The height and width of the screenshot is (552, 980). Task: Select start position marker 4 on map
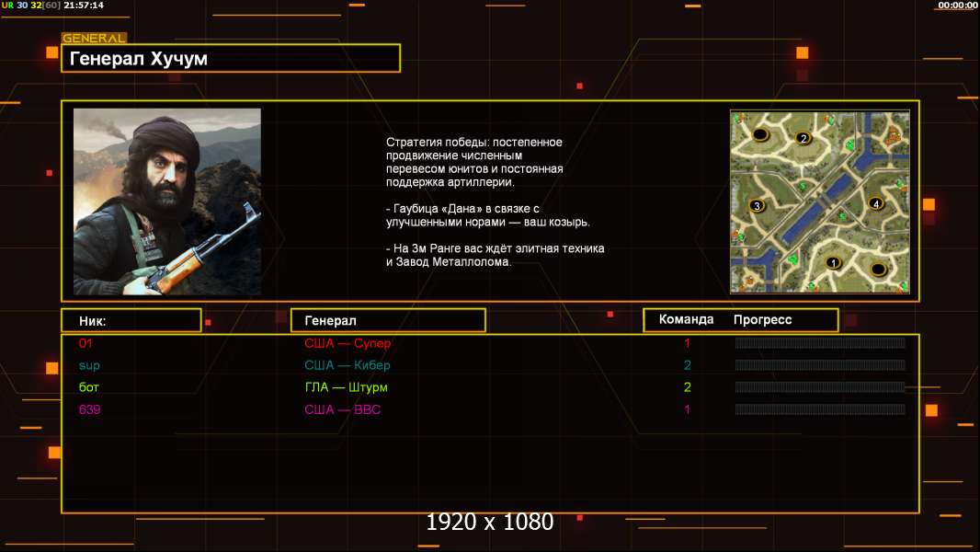(876, 204)
